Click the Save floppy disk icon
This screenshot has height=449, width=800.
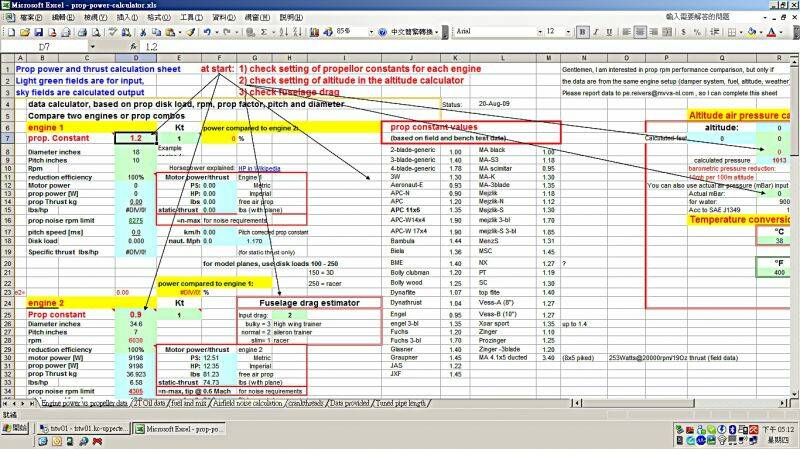tap(38, 32)
